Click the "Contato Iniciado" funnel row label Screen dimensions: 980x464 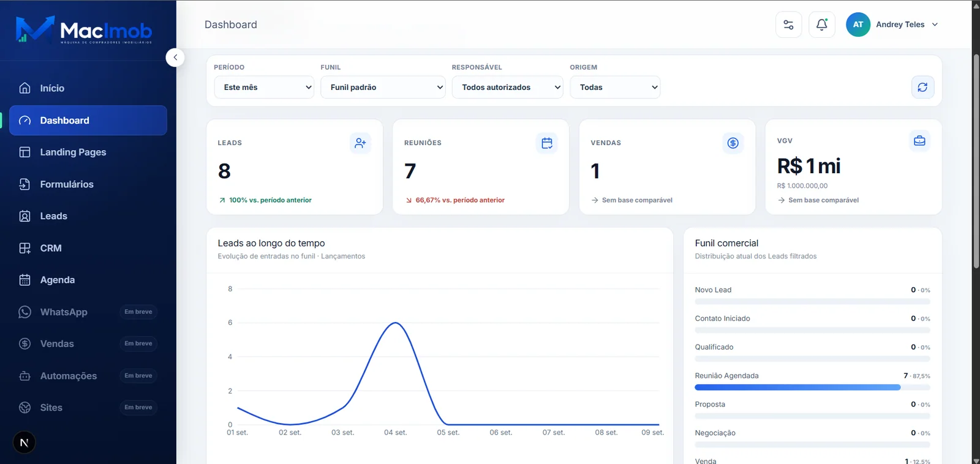point(722,318)
